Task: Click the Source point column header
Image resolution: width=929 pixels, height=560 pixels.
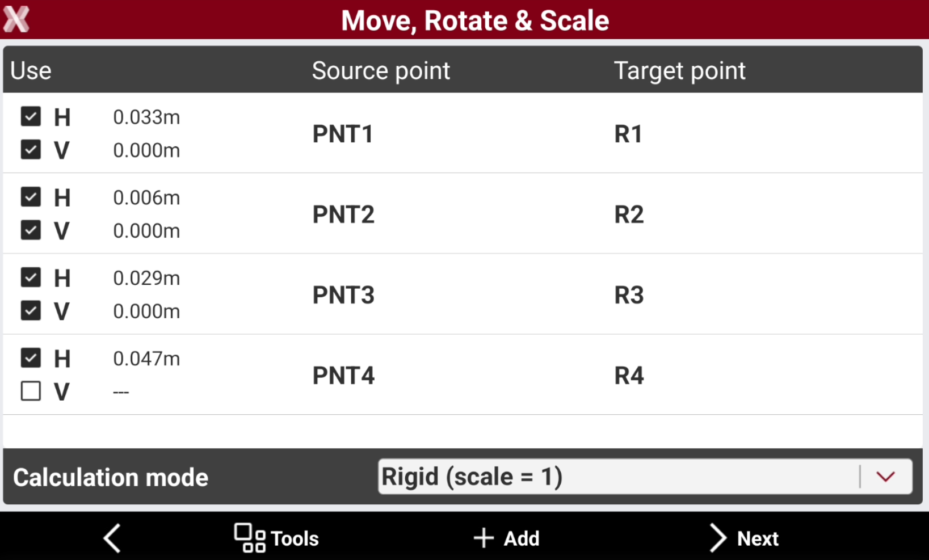Action: click(x=381, y=71)
